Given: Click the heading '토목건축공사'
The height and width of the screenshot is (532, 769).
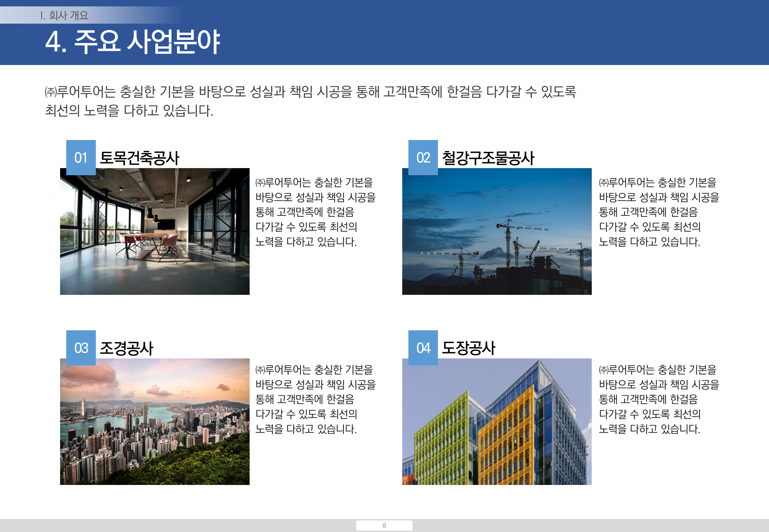Looking at the screenshot, I should (139, 158).
